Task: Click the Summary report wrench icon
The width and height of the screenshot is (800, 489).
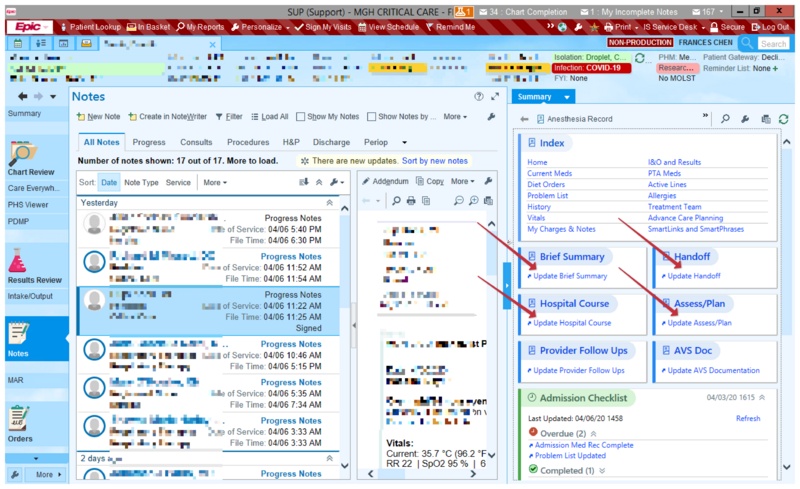Action: coord(745,119)
